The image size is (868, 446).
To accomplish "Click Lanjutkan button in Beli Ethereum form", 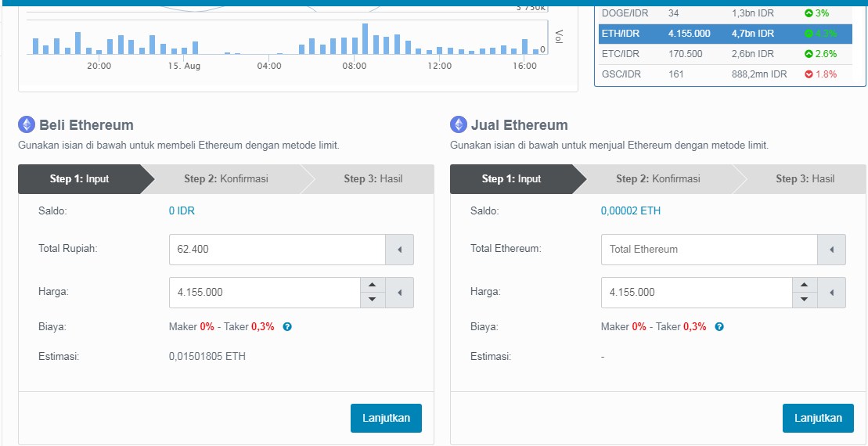I will coord(387,418).
